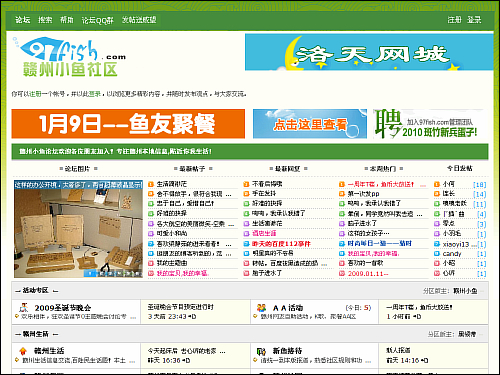Open the orange 1月9日 鱼友聚餐 banner

click(128, 124)
